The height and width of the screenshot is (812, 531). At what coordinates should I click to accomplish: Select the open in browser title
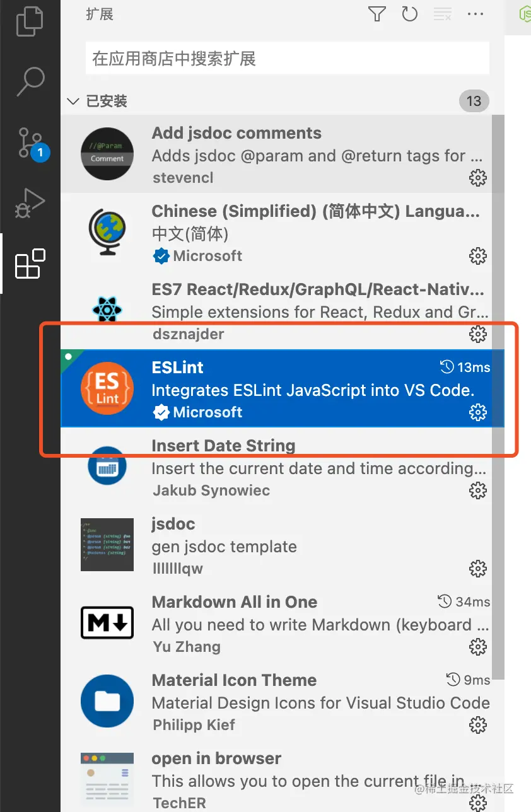[216, 758]
